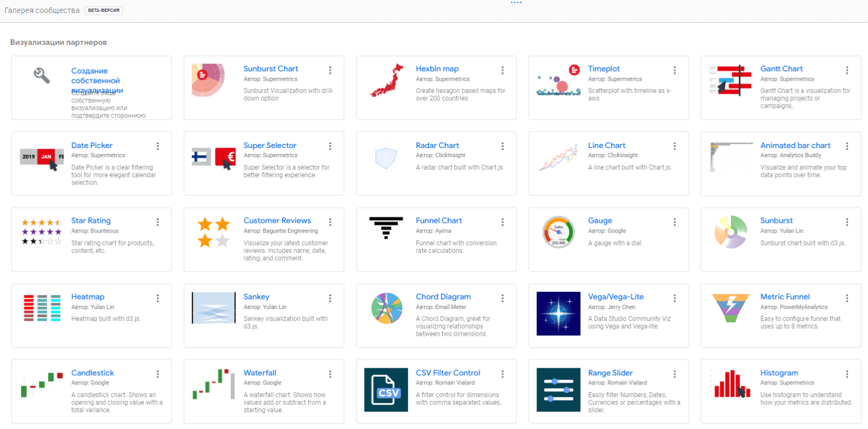This screenshot has height=429, width=868.
Task: Click the Chord Diagram circle icon
Action: point(387,308)
